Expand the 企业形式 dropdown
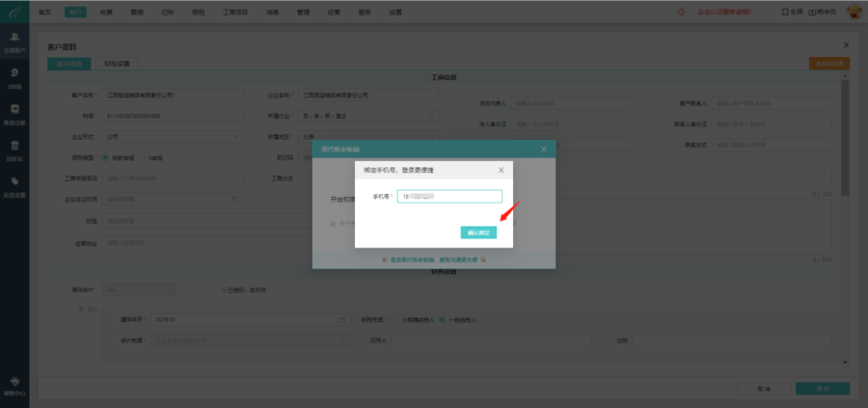This screenshot has width=868, height=408. (x=173, y=136)
